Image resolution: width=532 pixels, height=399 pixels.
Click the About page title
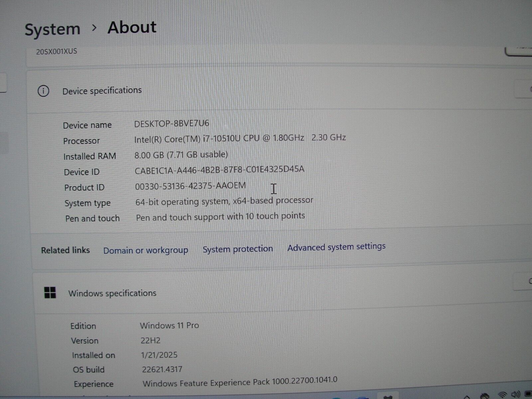pos(132,27)
